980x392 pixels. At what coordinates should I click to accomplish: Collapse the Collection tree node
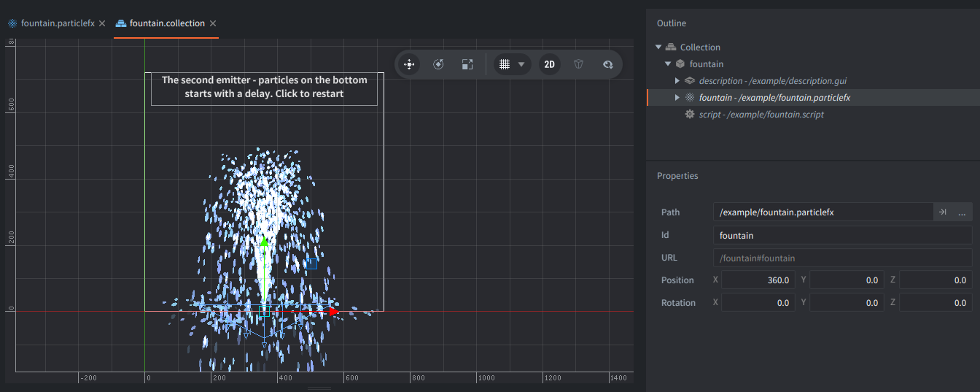coord(658,47)
